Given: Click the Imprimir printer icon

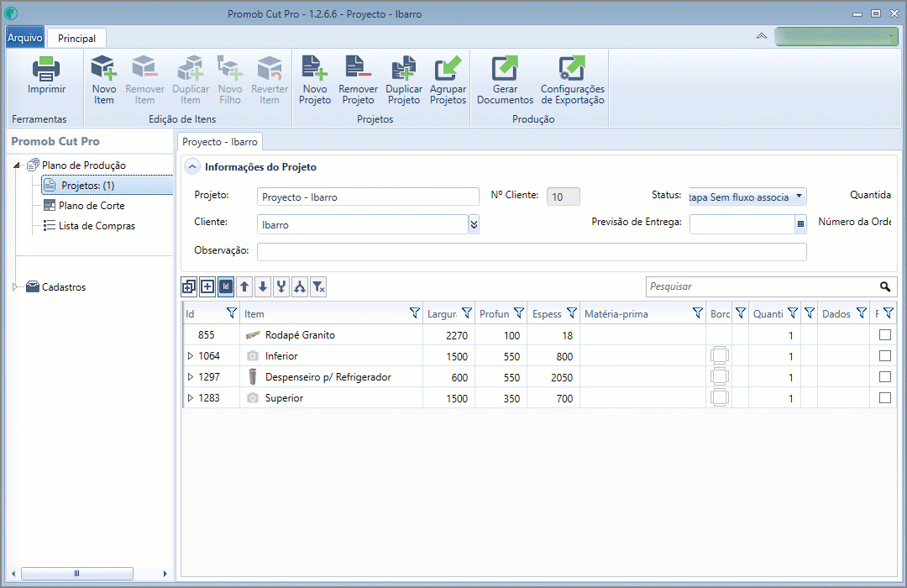Looking at the screenshot, I should click(46, 69).
